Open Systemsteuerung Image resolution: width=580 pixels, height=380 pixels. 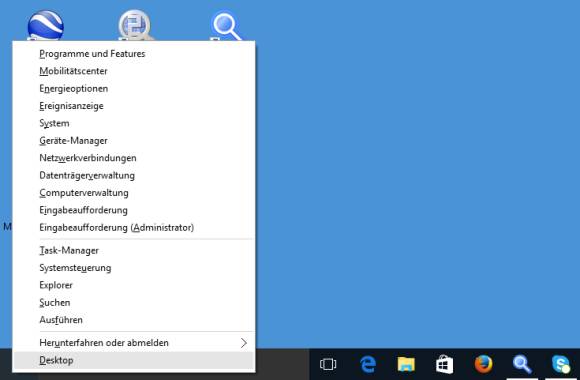pos(134,268)
